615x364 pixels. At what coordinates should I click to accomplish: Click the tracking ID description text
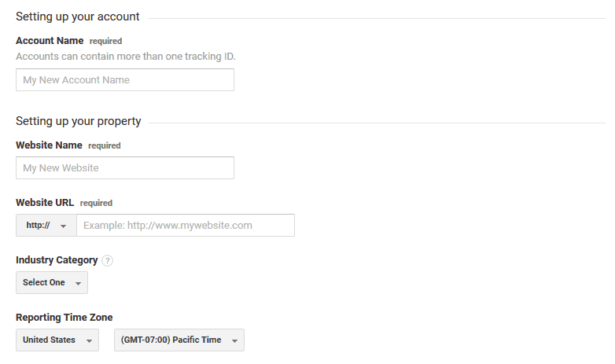126,57
